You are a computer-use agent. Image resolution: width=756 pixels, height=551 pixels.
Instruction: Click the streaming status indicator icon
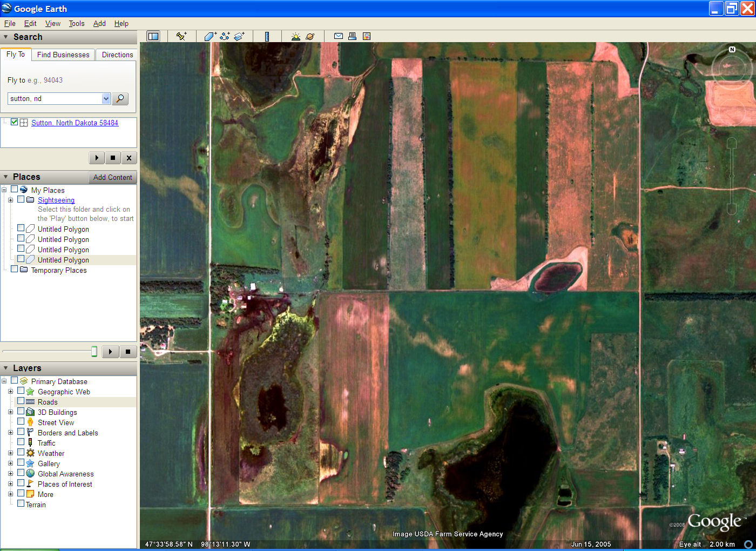pyautogui.click(x=748, y=544)
